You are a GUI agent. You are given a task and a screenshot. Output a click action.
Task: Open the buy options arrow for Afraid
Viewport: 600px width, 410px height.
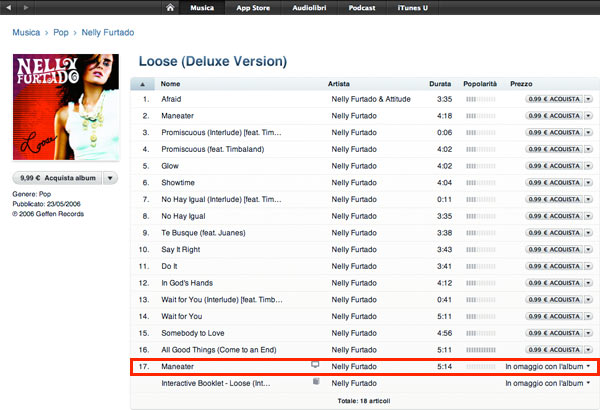coord(587,100)
